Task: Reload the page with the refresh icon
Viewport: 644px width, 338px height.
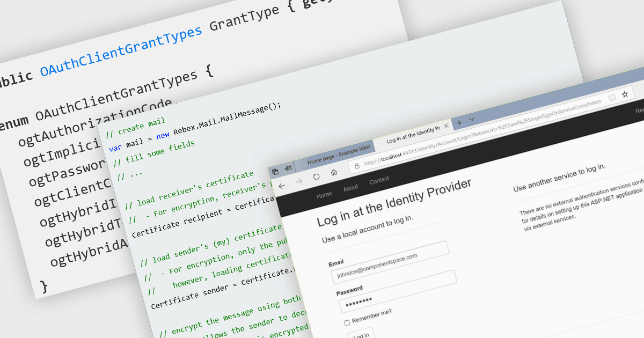Action: pos(316,177)
